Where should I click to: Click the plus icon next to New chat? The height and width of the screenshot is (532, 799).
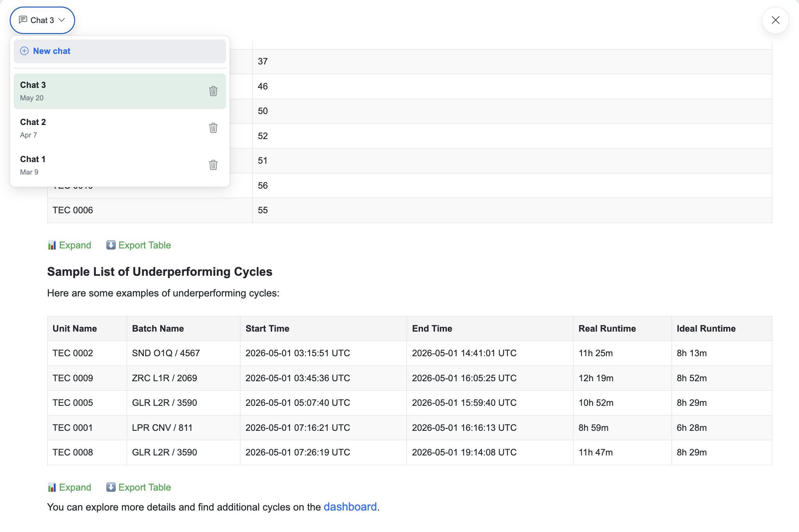tap(24, 51)
